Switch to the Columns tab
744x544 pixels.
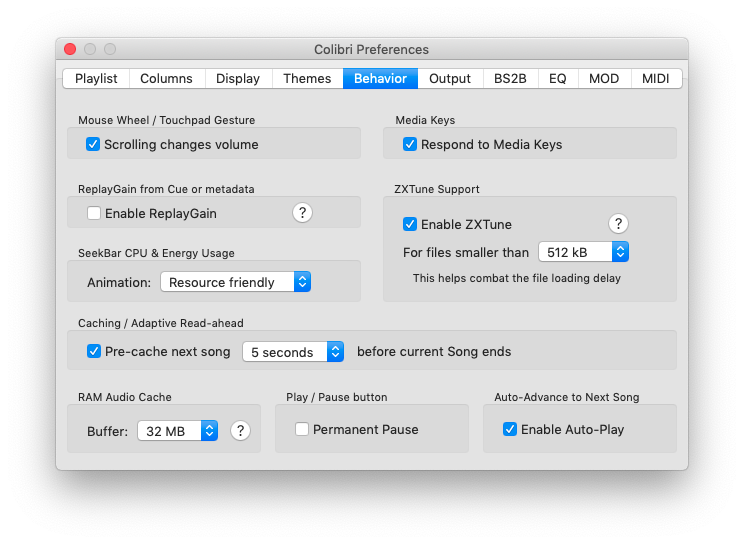(167, 78)
